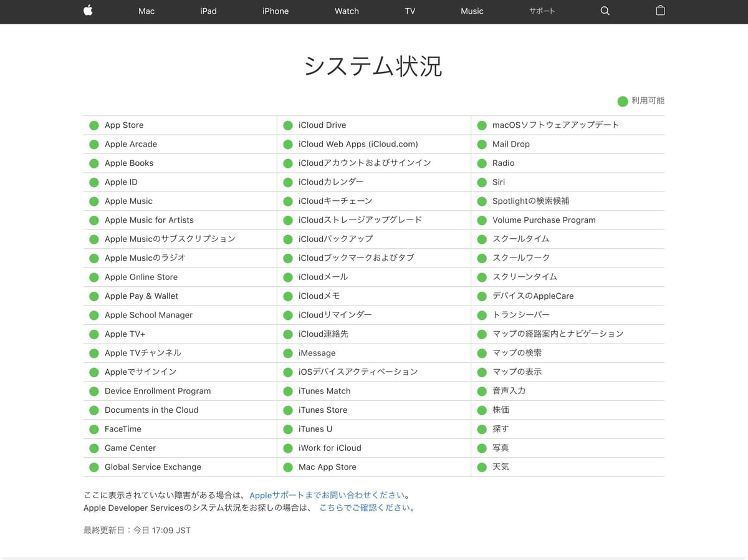
Task: Click the Global Service Exchange entry
Action: coord(153,467)
